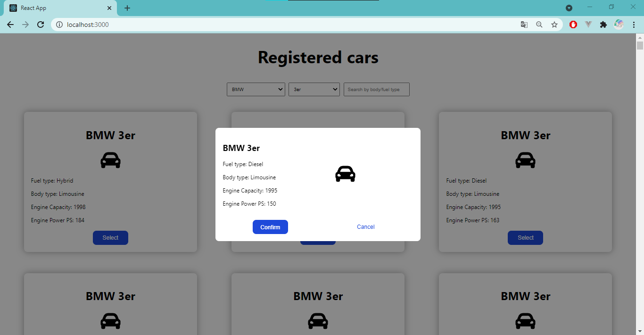The height and width of the screenshot is (335, 644).
Task: Confirm the BMW 3er selection
Action: click(x=270, y=227)
